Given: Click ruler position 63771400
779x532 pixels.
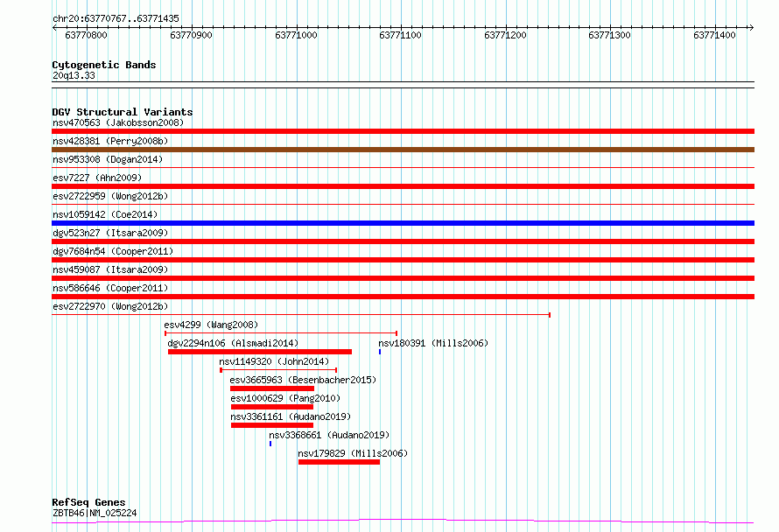Looking at the screenshot, I should point(714,35).
